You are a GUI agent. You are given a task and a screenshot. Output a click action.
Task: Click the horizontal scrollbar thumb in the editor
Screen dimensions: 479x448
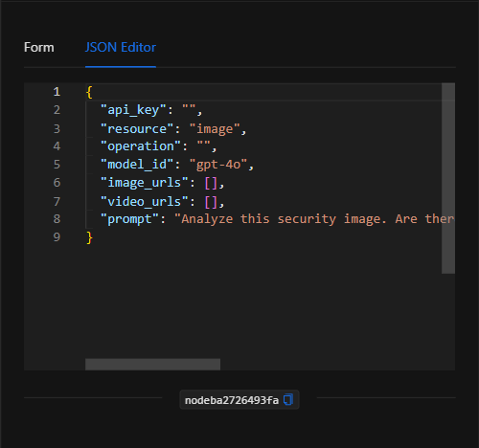tap(152, 364)
